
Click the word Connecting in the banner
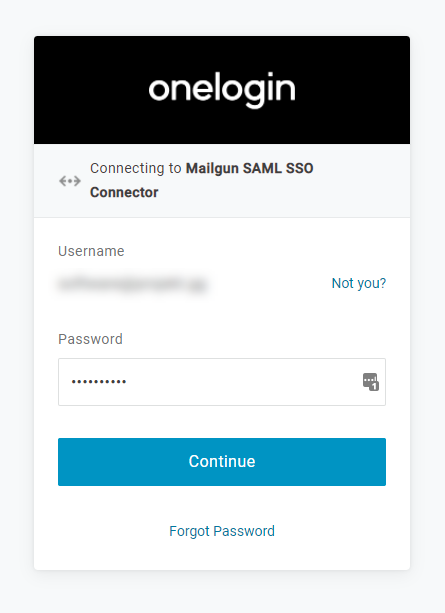coord(127,168)
